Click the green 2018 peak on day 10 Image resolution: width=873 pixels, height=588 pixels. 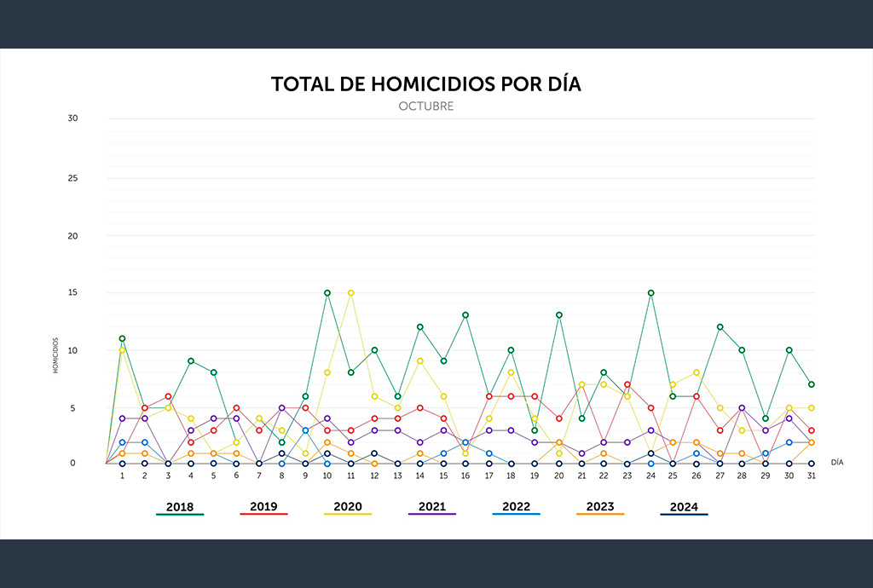point(327,293)
